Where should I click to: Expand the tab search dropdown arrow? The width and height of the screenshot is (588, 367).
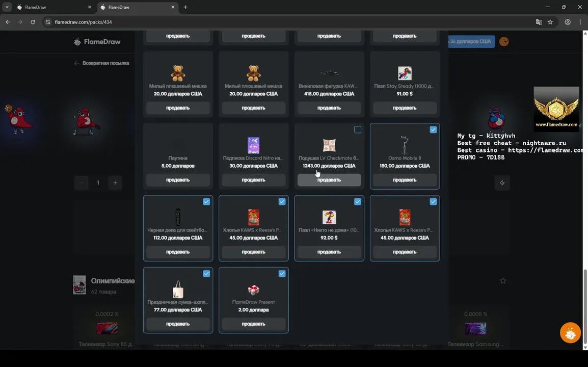coord(7,7)
